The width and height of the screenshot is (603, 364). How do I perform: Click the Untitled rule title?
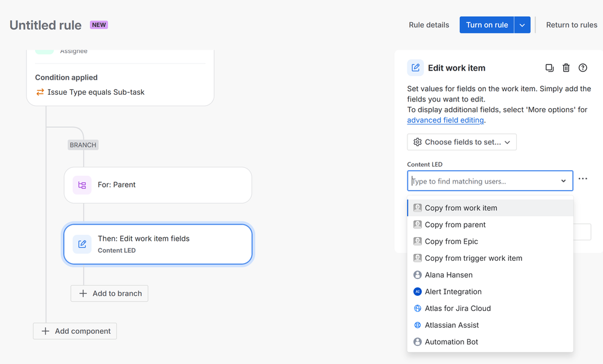coord(45,25)
